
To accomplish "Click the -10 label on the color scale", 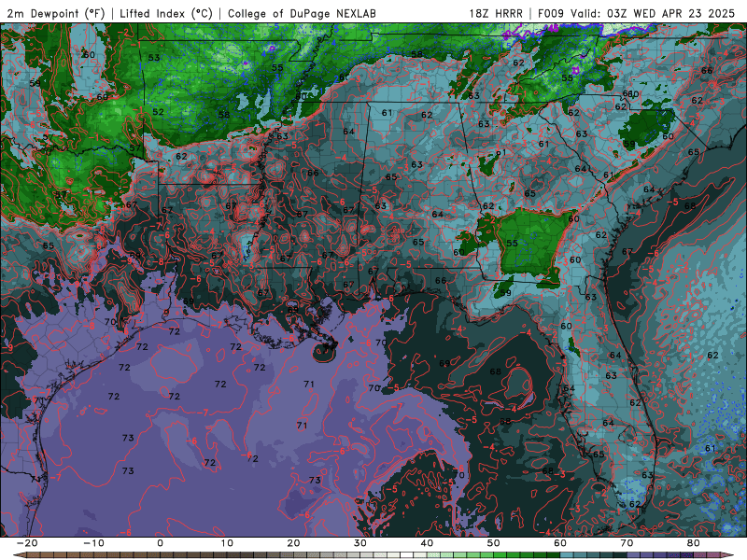I will point(93,543).
